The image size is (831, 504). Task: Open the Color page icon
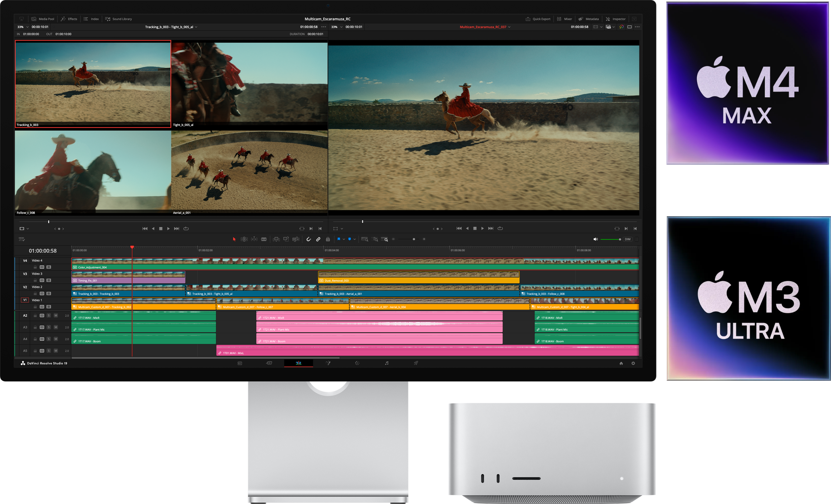[x=357, y=363]
